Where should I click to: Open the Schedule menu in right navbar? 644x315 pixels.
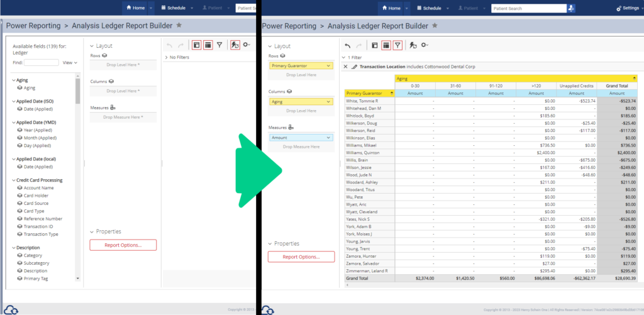point(428,8)
